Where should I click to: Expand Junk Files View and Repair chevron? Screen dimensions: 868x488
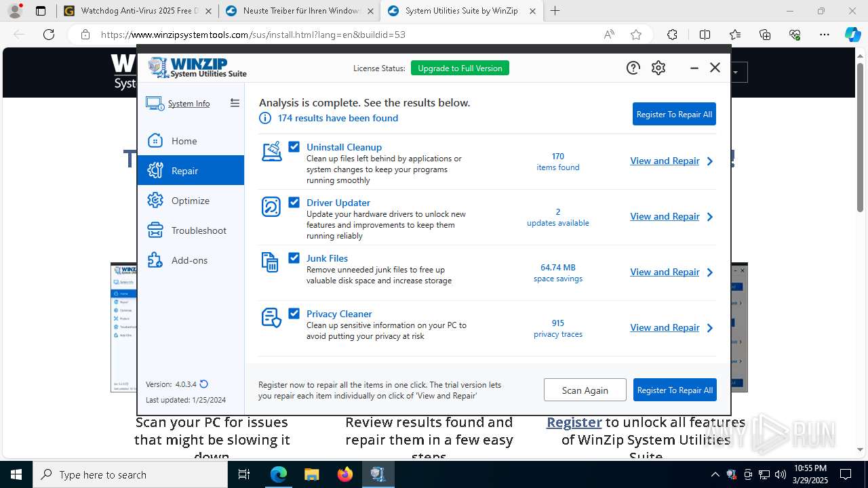(x=710, y=272)
